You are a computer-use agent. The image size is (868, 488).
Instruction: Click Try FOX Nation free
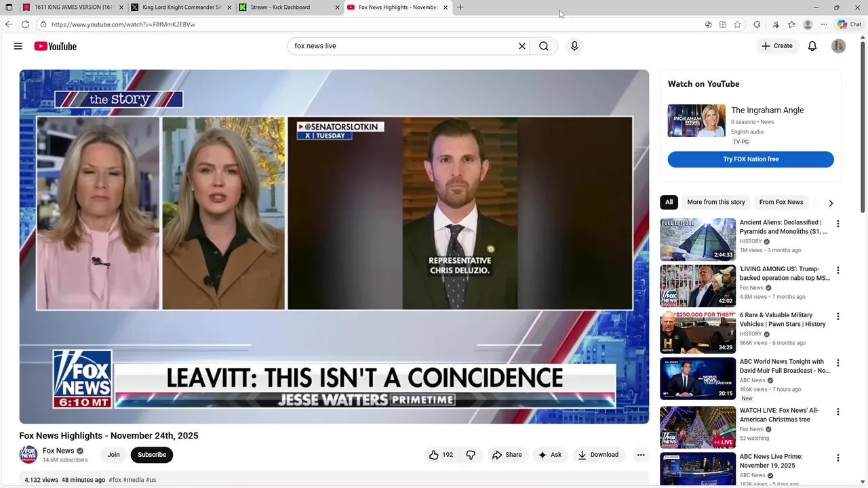click(751, 159)
